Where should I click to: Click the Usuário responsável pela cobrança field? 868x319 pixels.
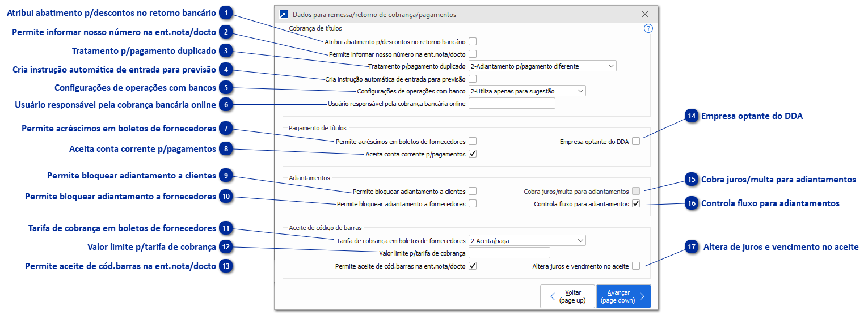tap(512, 104)
